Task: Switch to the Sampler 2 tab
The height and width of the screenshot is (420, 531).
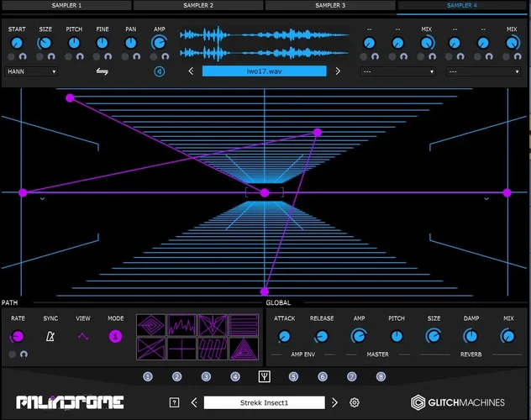Action: (x=198, y=5)
